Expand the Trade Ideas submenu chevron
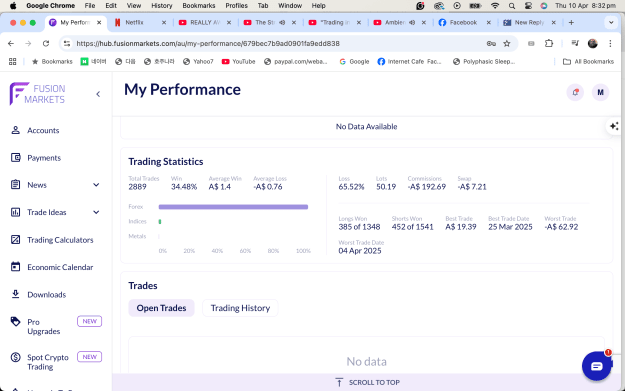Image resolution: width=625 pixels, height=391 pixels. pos(96,212)
